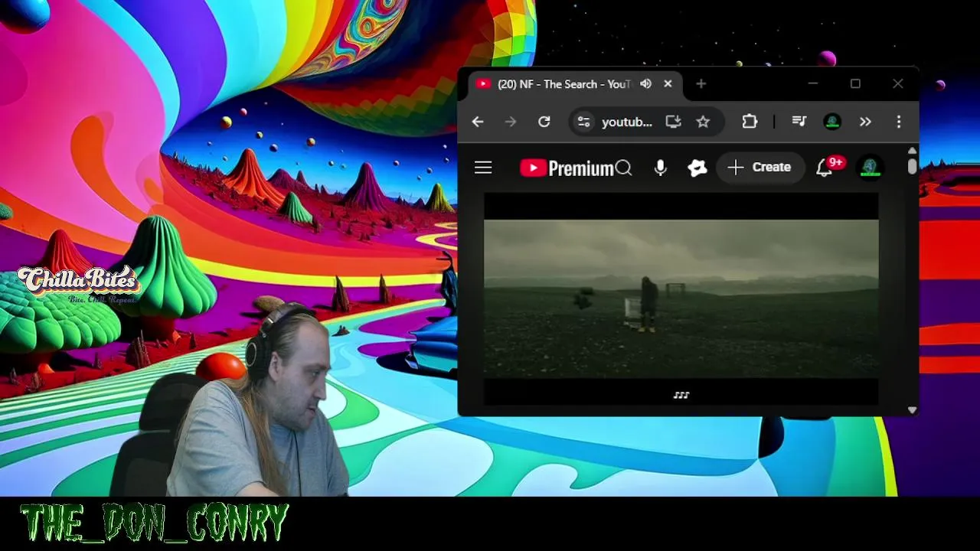Open a new browser tab

coord(701,84)
